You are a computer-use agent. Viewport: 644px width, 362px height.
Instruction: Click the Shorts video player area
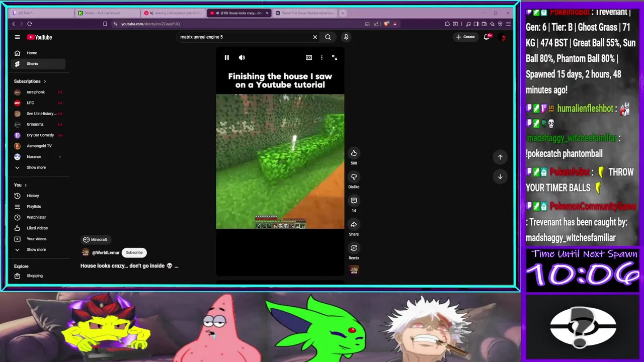[280, 162]
